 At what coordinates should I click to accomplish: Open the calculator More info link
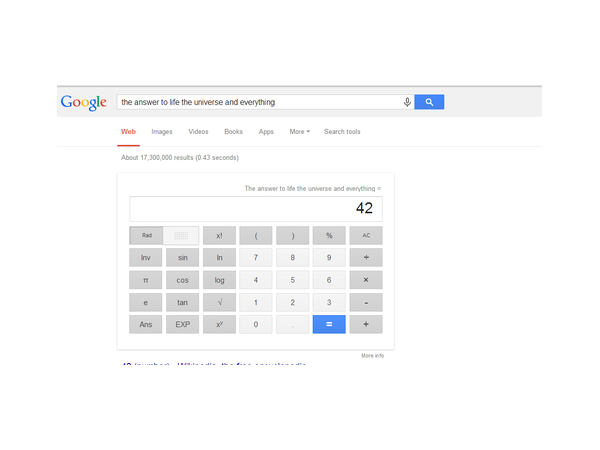[x=372, y=355]
